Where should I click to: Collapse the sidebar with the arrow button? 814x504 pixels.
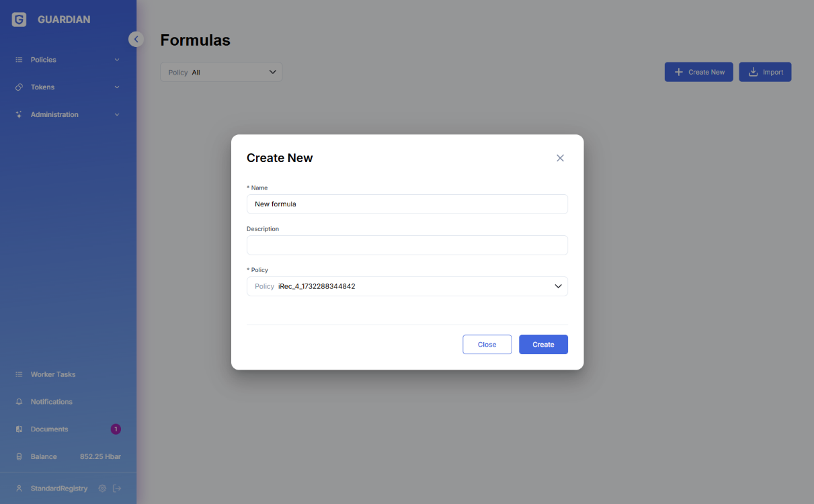point(136,39)
